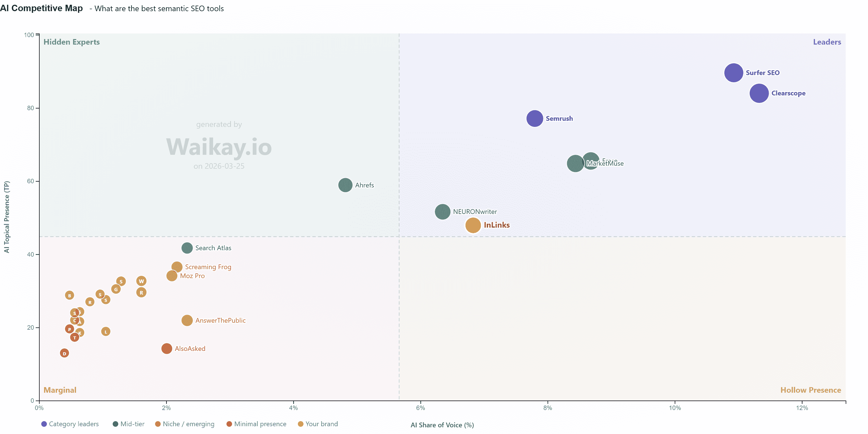Select the AlsoAsked red bubble

(x=167, y=348)
